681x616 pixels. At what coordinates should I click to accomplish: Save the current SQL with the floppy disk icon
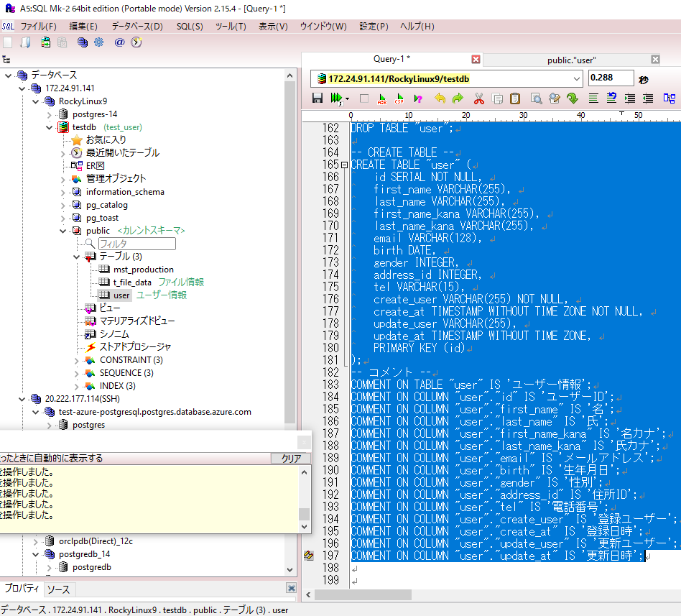click(x=316, y=98)
